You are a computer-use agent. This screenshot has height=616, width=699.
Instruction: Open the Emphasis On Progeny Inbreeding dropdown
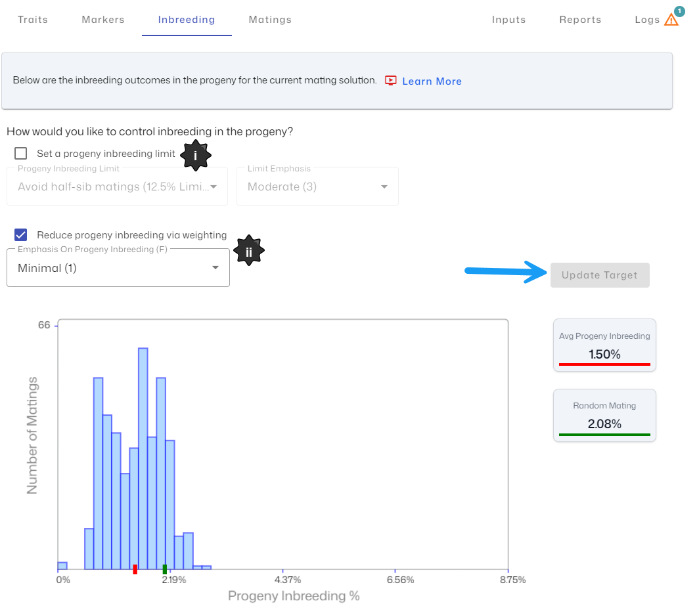coord(118,268)
